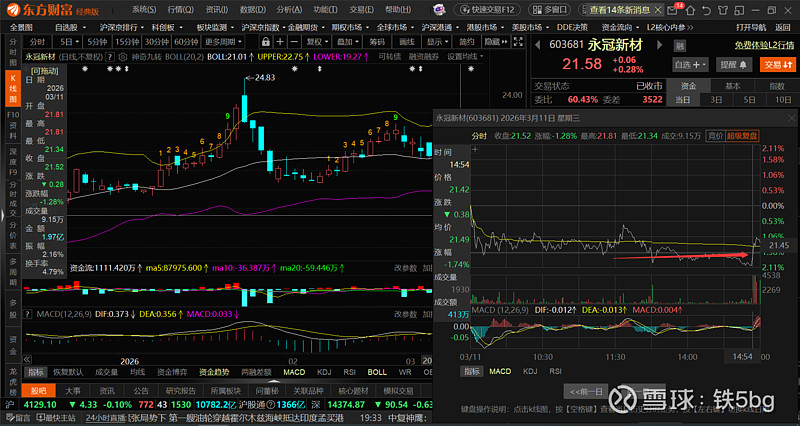Toggle the 可转债 overlay
Viewport: 800px width, 426px height.
point(389,57)
